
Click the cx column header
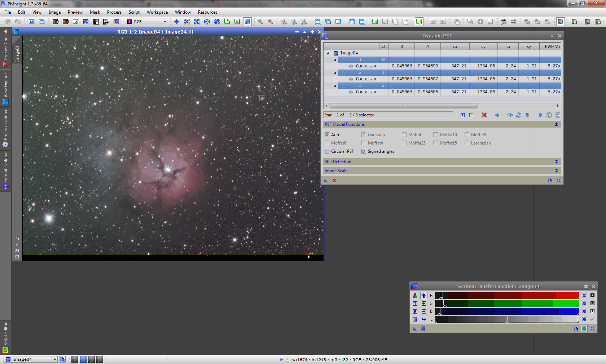[455, 46]
